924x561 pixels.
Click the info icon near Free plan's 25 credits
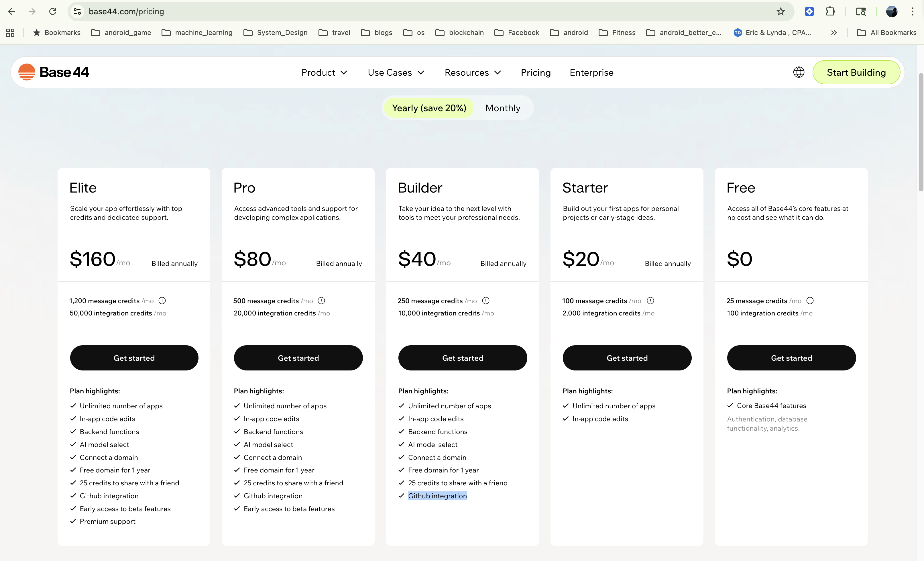810,300
